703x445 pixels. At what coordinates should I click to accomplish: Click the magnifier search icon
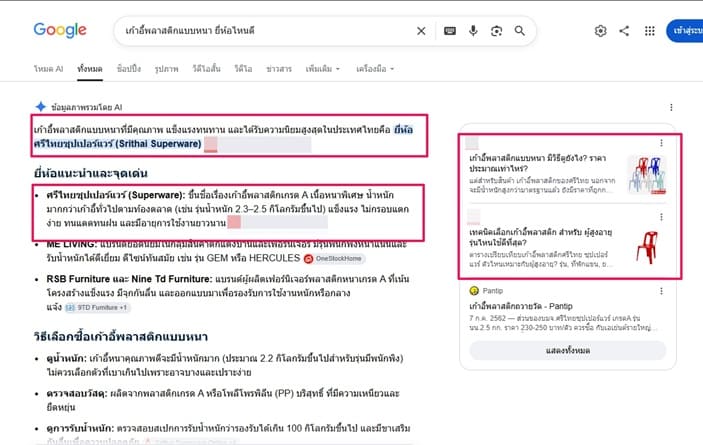[x=520, y=31]
